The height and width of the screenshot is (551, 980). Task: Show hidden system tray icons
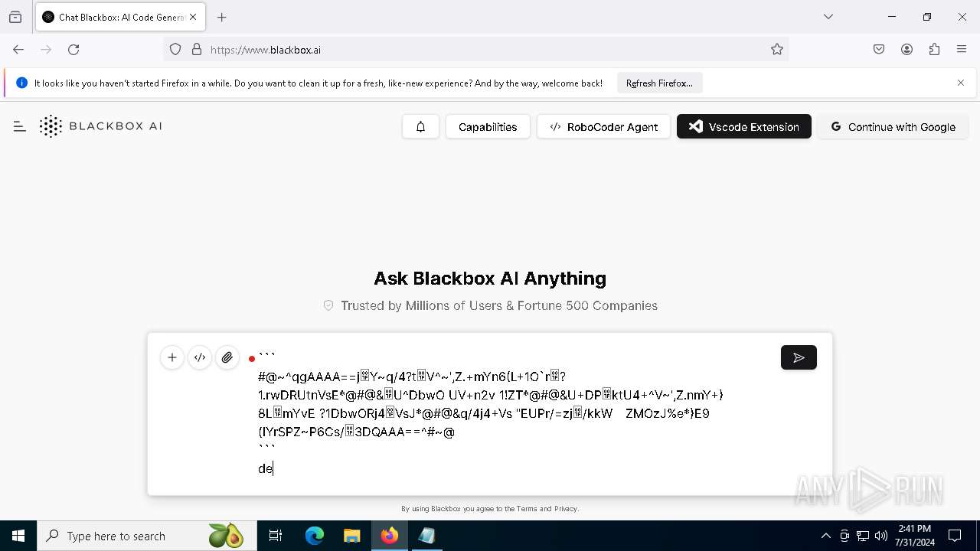pos(825,536)
